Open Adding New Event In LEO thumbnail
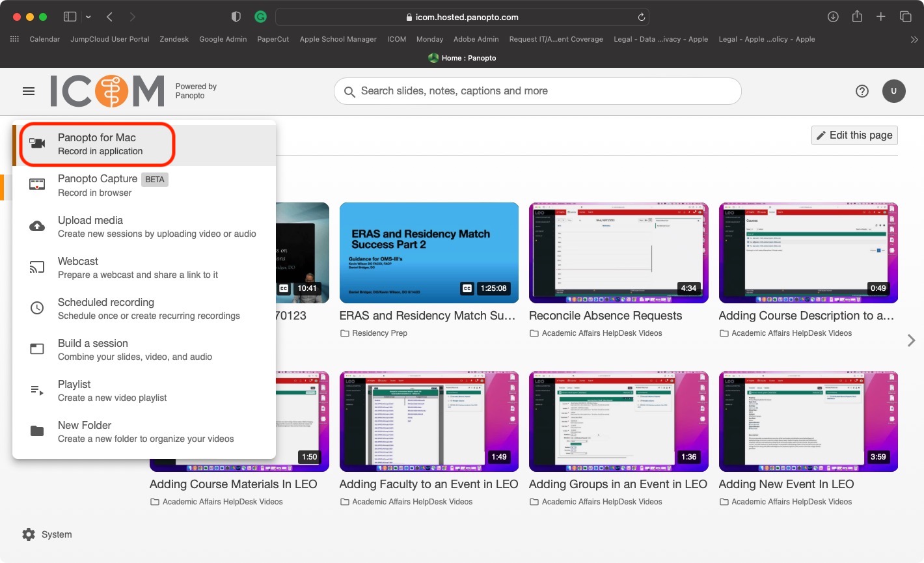This screenshot has height=563, width=924. (808, 421)
